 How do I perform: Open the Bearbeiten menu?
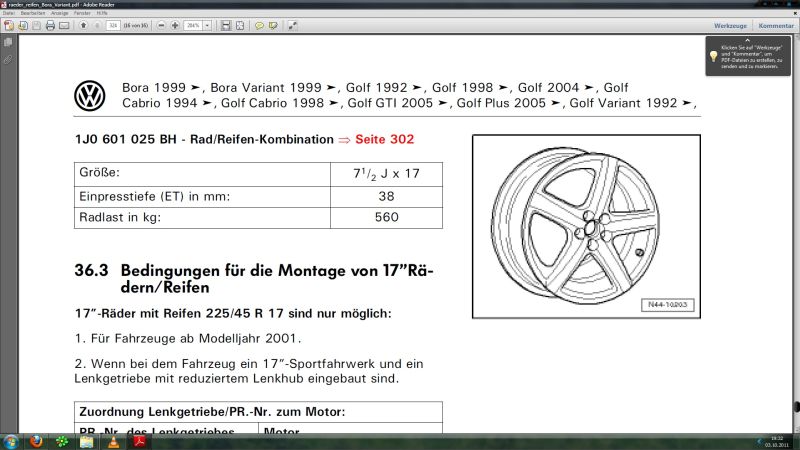pyautogui.click(x=33, y=13)
